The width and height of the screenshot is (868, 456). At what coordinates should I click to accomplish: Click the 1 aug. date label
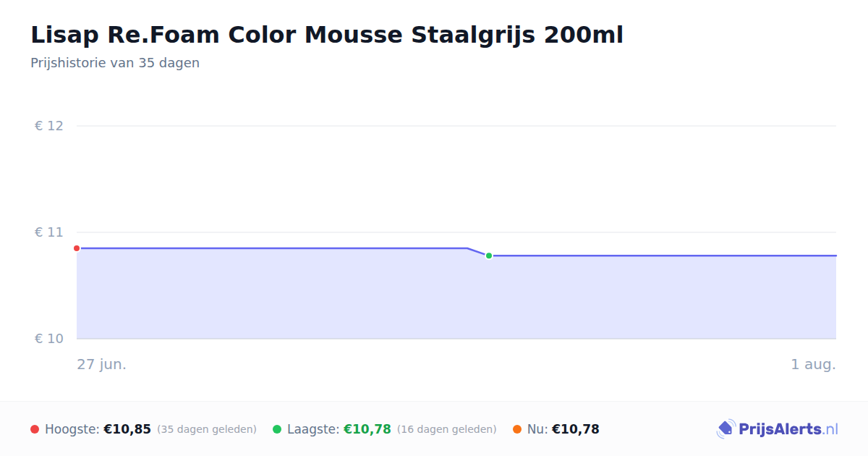(813, 364)
